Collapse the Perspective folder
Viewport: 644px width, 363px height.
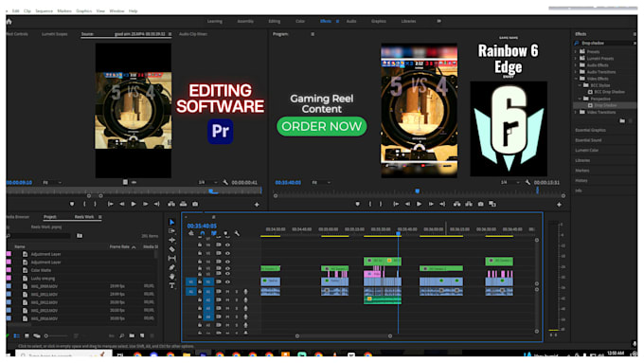580,99
